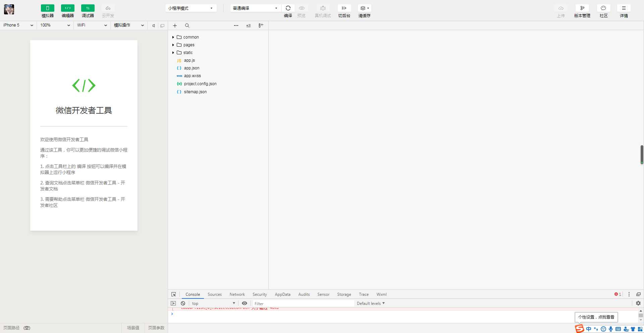Switch to the Security tab
The image size is (644, 333).
click(260, 294)
